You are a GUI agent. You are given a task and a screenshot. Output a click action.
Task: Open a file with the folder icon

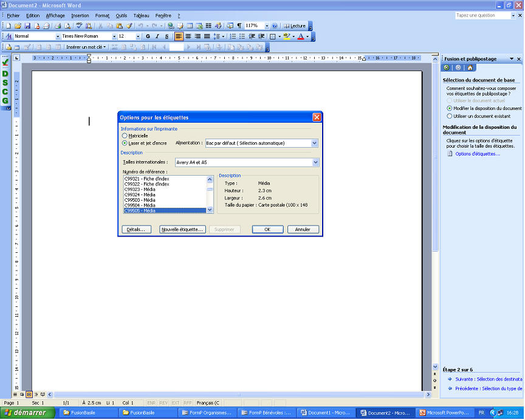pyautogui.click(x=18, y=26)
